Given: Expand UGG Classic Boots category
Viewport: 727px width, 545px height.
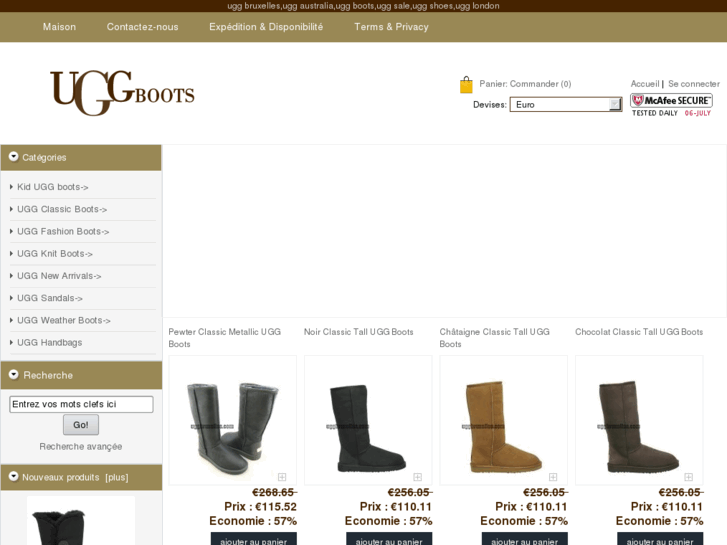Looking at the screenshot, I should 62,209.
